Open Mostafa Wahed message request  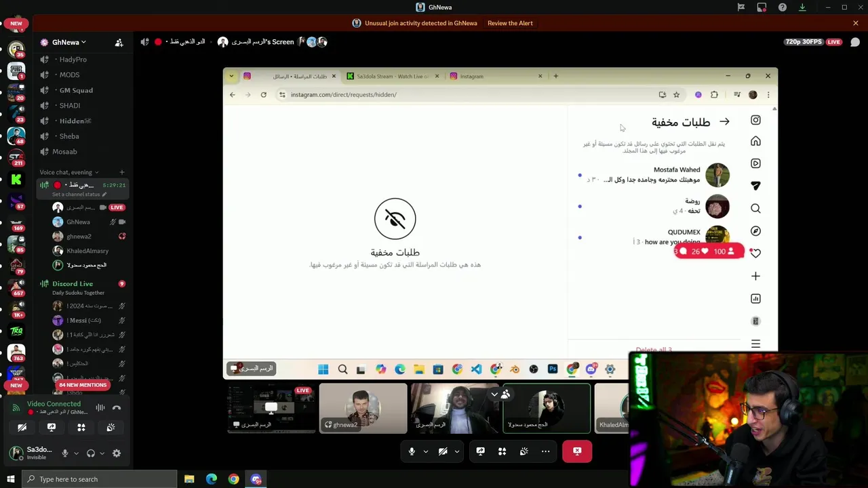[x=654, y=175]
